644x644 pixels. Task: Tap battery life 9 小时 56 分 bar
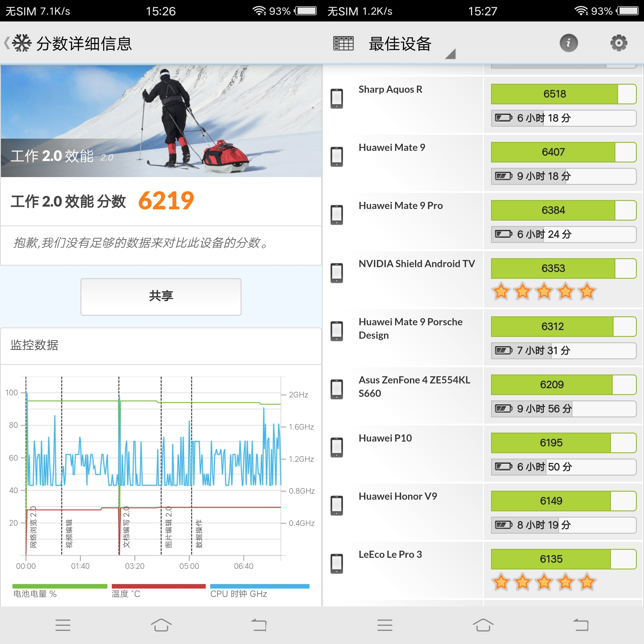tap(563, 409)
